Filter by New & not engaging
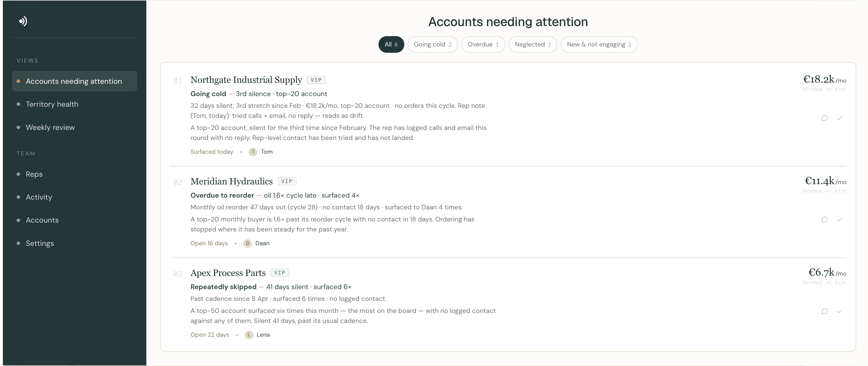Viewport: 868px width, 366px height. (599, 44)
